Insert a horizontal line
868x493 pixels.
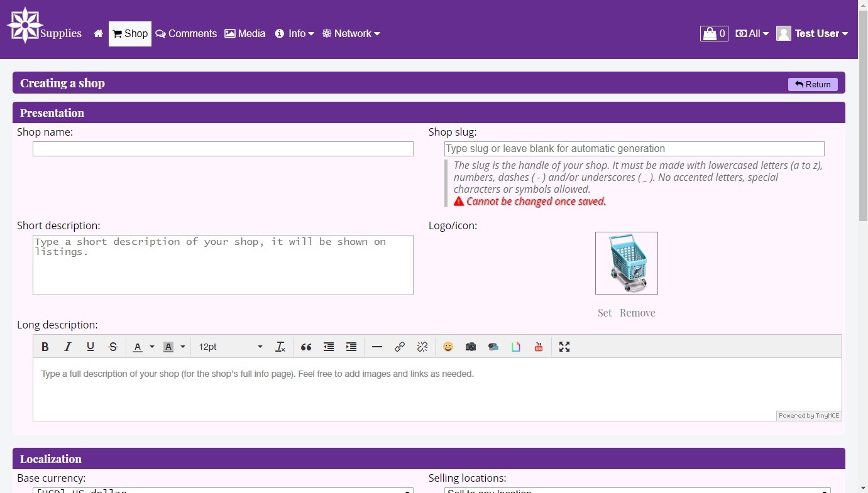(377, 347)
